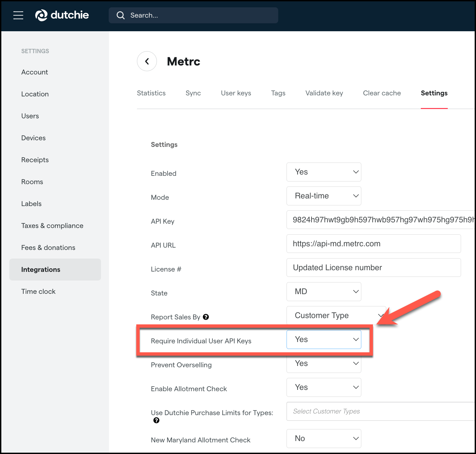This screenshot has width=476, height=454.
Task: Open the Report Sales By help tooltip
Action: pyautogui.click(x=206, y=317)
